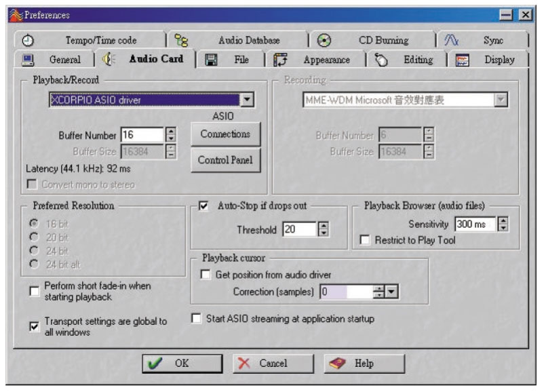Click the clock icon on Tempo/Time code tab
This screenshot has width=546, height=392.
pos(28,41)
